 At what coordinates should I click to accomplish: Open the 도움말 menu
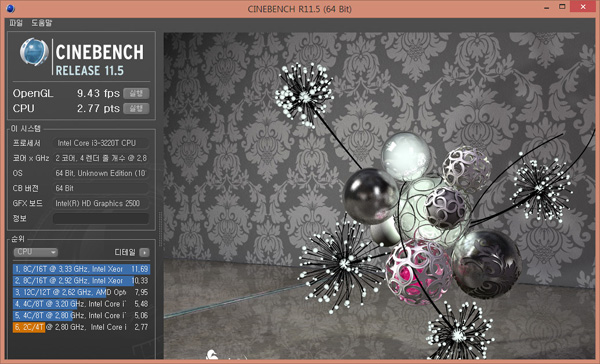(x=41, y=23)
